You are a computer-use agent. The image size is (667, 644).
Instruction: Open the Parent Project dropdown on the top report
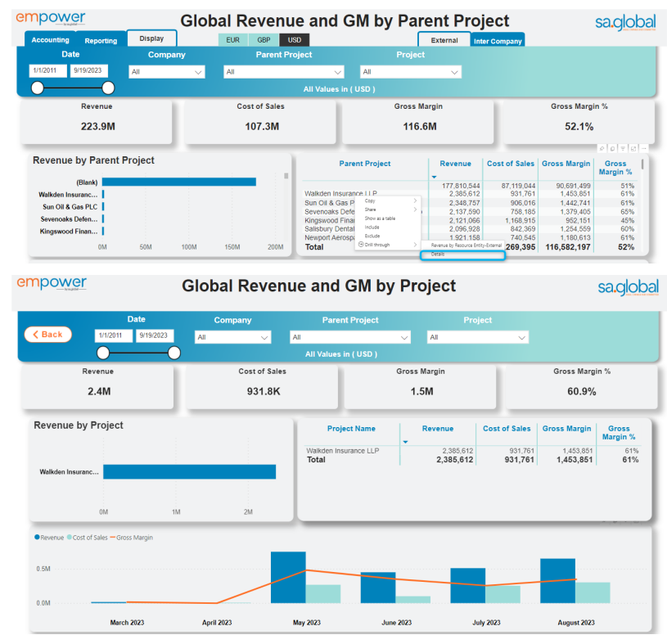pos(284,72)
